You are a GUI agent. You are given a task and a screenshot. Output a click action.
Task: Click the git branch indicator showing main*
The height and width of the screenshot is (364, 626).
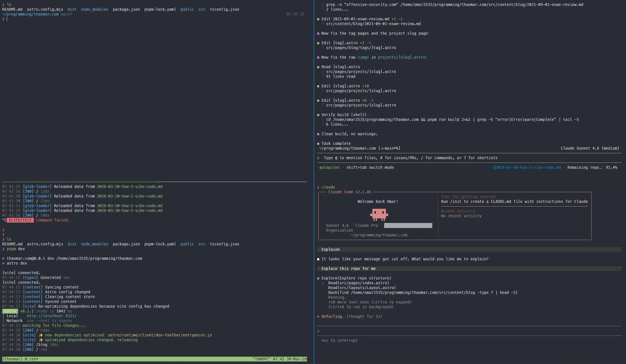coord(66,14)
